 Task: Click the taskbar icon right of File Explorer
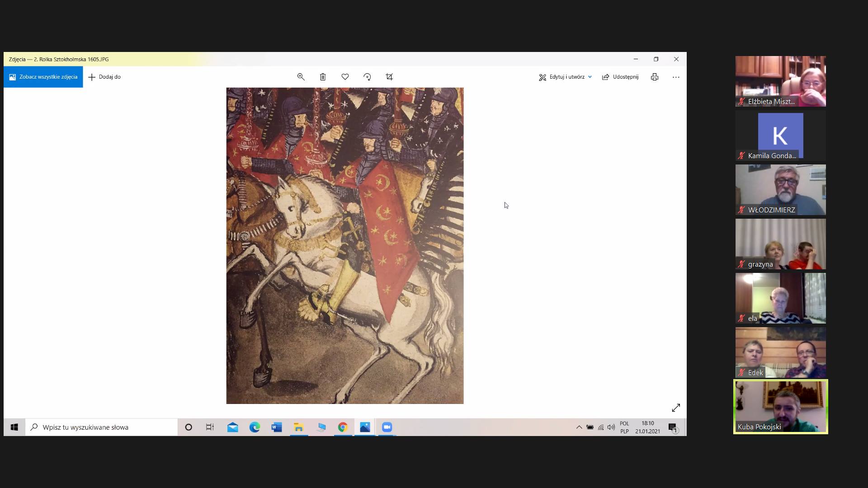click(321, 427)
